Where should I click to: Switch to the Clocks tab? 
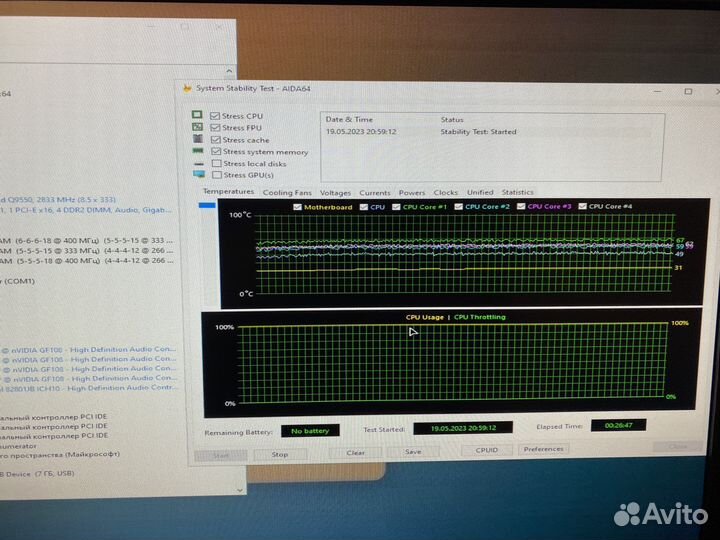pyautogui.click(x=445, y=192)
